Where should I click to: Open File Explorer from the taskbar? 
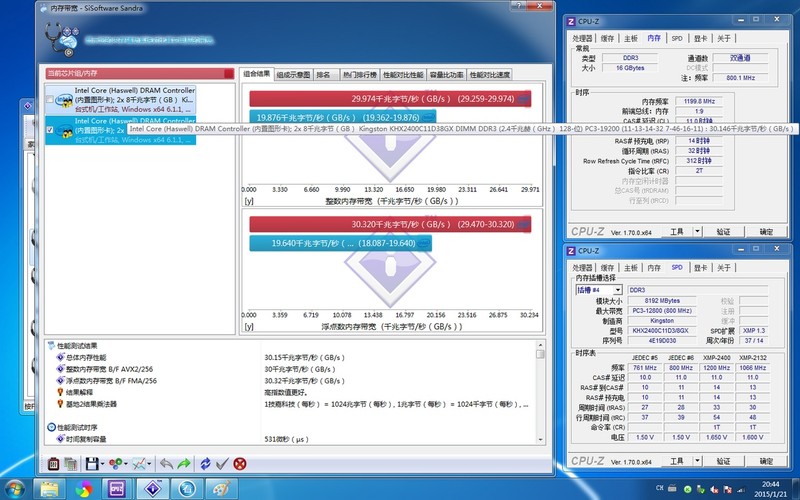(49, 489)
